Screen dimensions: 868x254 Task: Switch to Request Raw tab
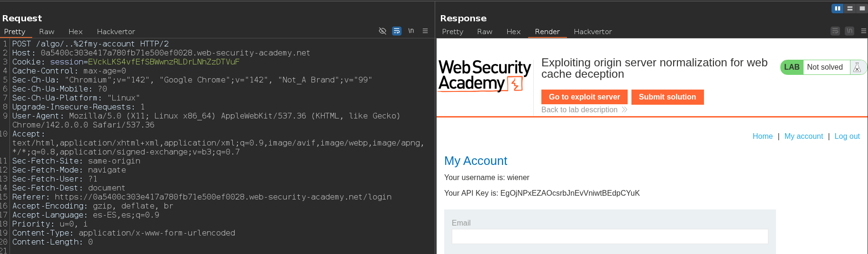(x=46, y=32)
